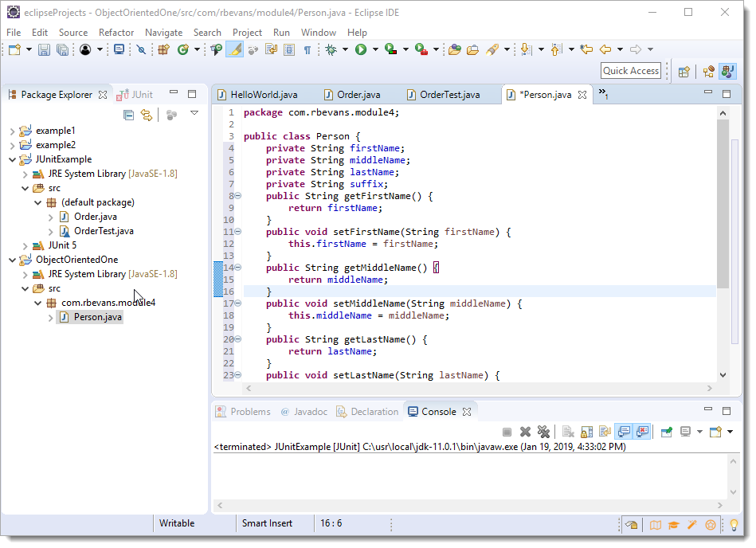The width and height of the screenshot is (756, 548).
Task: Toggle Link with Editor in Package Explorer
Action: point(146,115)
